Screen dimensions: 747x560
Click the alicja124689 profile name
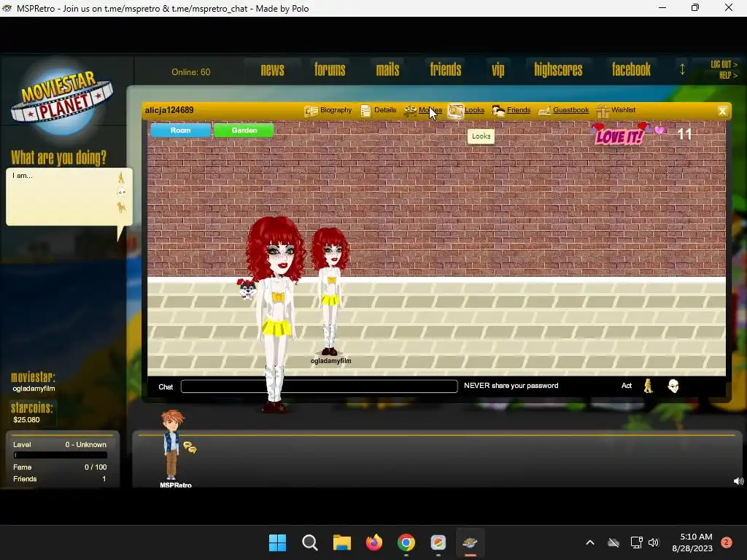[169, 110]
